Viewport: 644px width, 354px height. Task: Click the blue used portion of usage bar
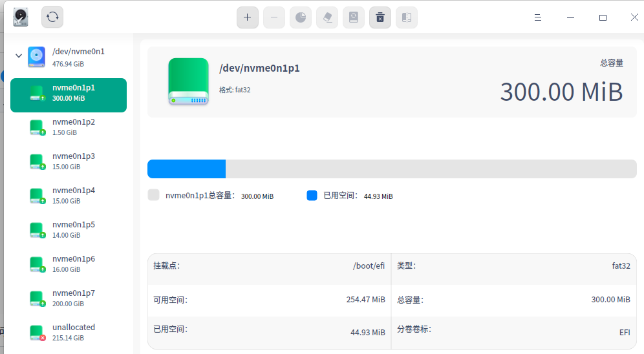186,169
